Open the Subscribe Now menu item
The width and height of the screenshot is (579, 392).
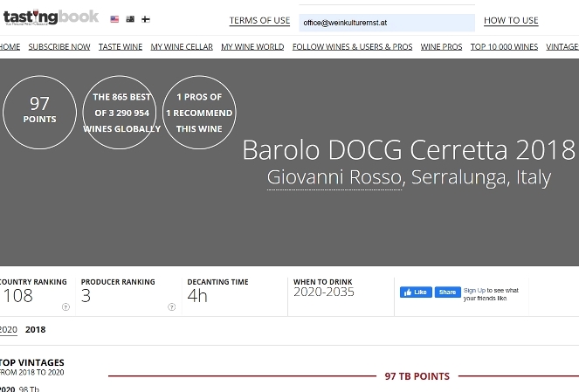click(59, 46)
